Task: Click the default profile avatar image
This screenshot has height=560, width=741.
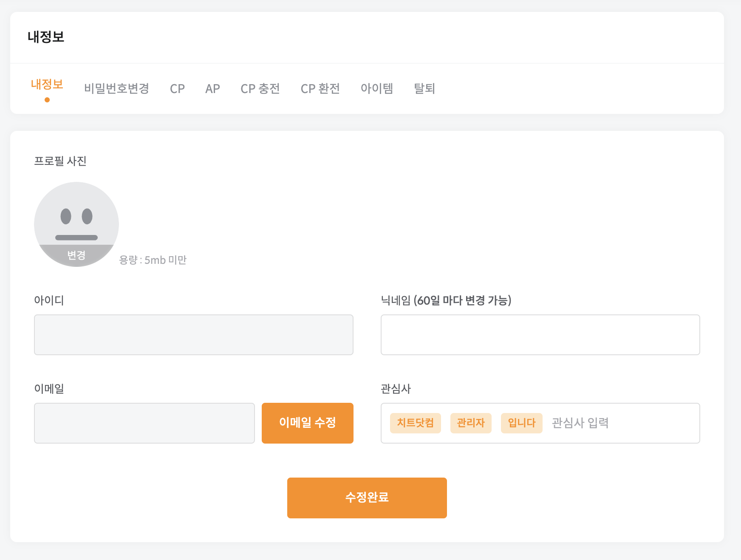Action: click(x=76, y=217)
